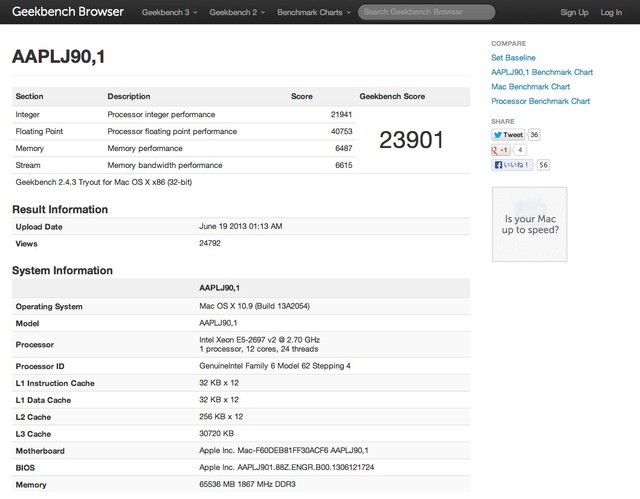Select the Model value AAPLJ90,1
640x499 pixels.
[x=218, y=323]
